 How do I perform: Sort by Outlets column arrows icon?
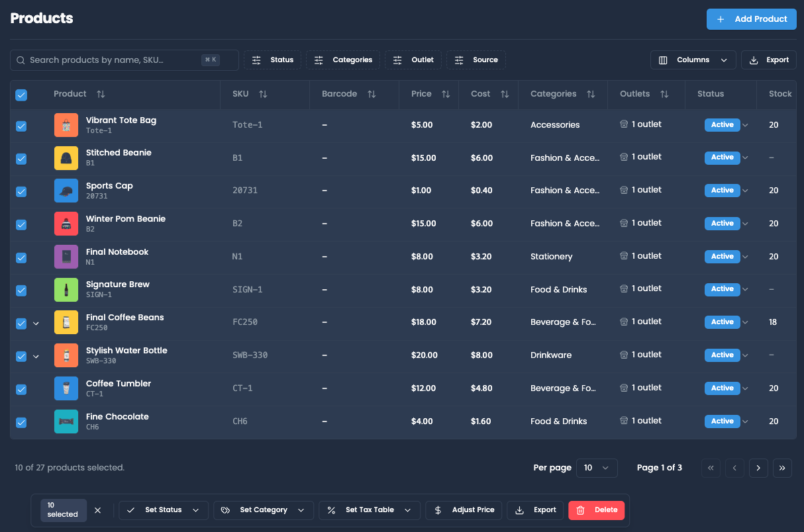(664, 94)
